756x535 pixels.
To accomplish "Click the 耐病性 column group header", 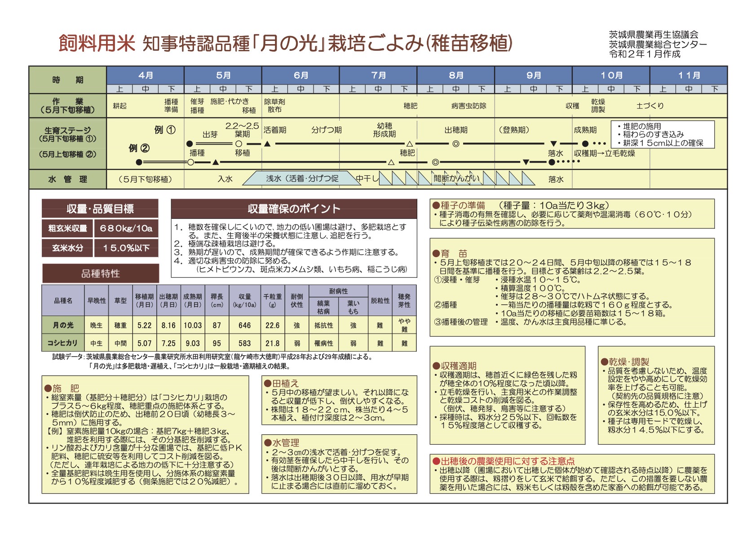I will pyautogui.click(x=338, y=291).
